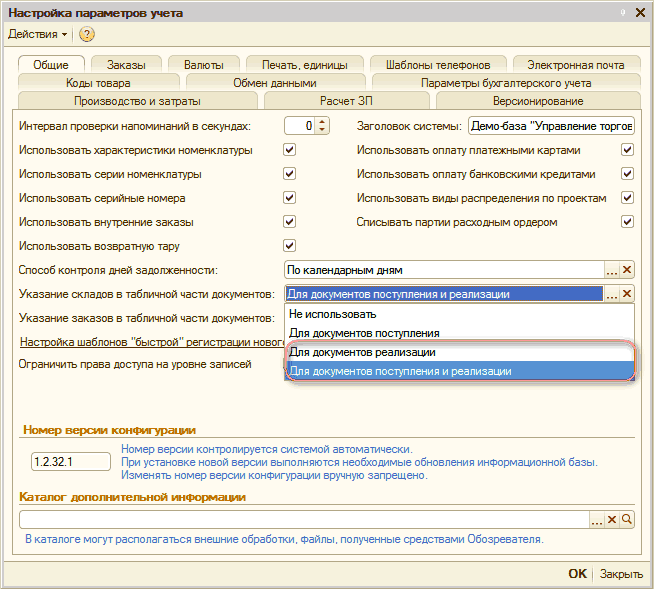The height and width of the screenshot is (589, 654).
Task: Click the OK button
Action: pyautogui.click(x=577, y=574)
